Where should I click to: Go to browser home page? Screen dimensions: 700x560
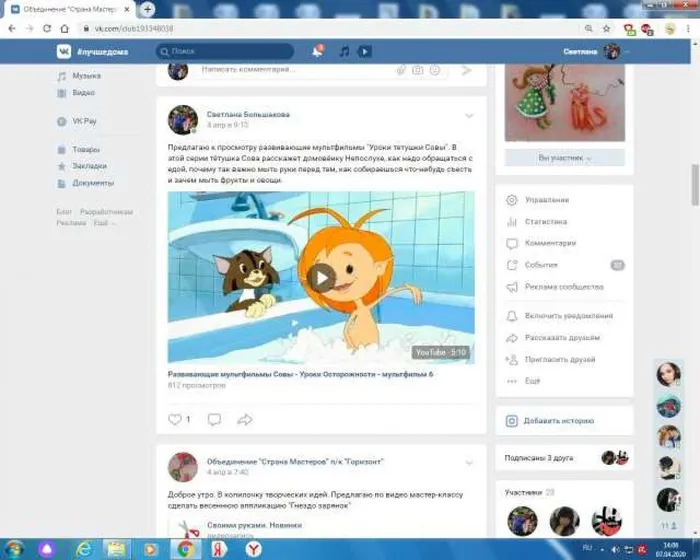pos(65,29)
